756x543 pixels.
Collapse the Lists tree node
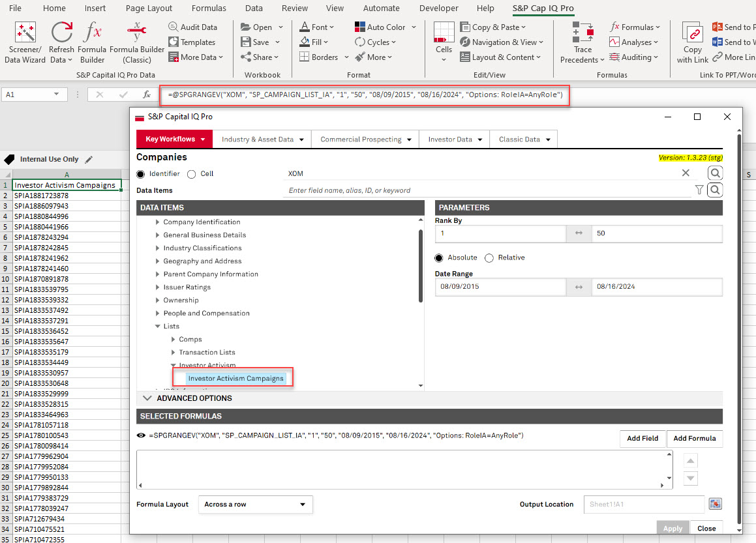point(157,326)
